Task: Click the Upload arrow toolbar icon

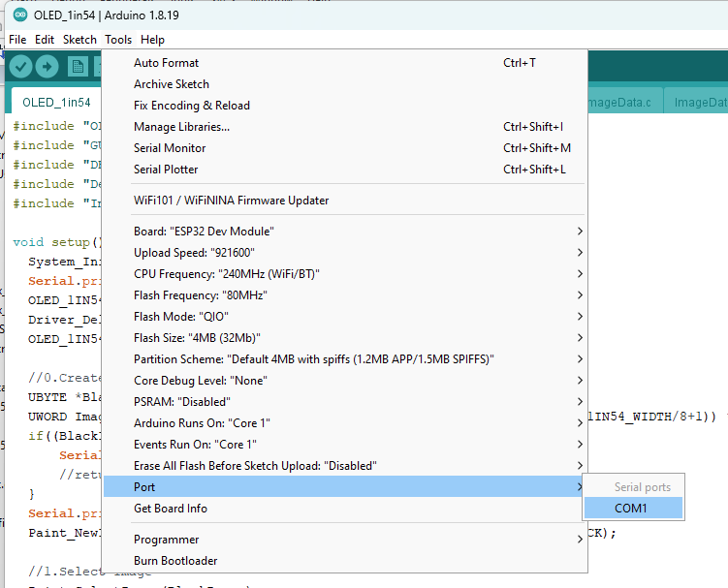Action: [x=47, y=67]
